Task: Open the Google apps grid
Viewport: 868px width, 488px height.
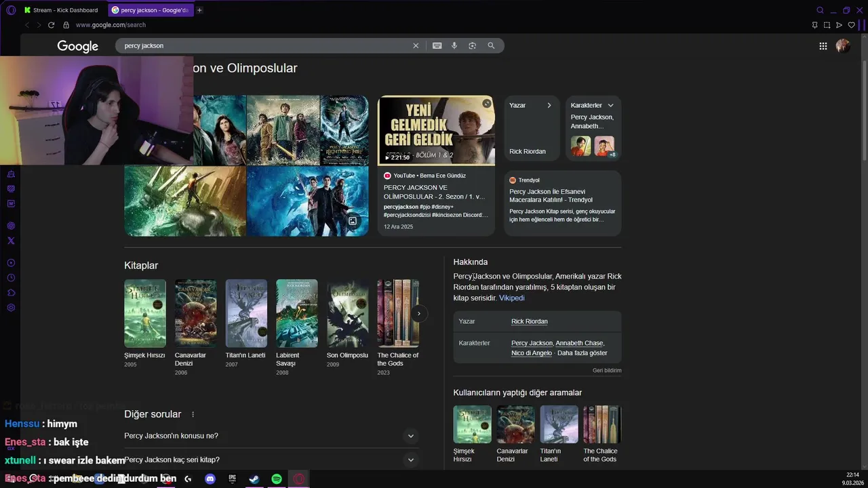Action: [x=823, y=46]
